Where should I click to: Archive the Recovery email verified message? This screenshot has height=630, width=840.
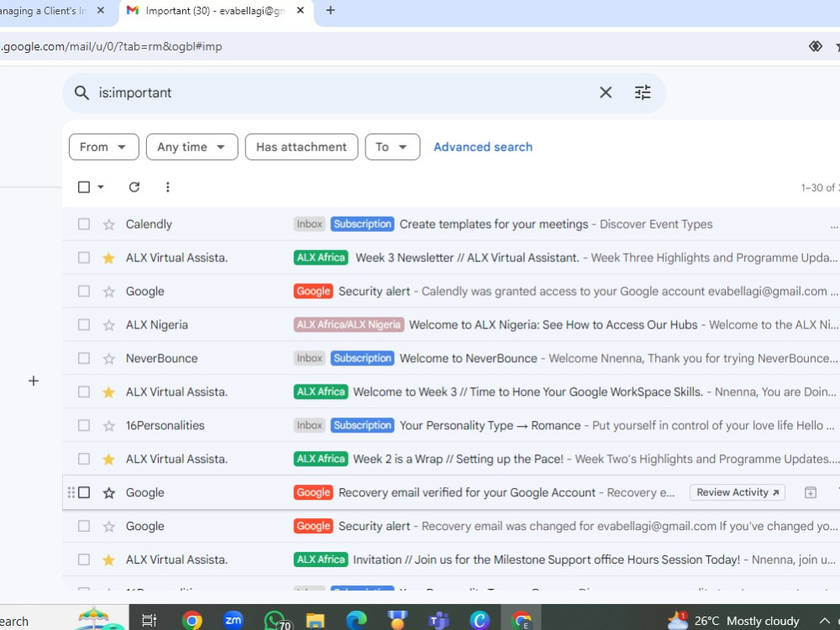[810, 492]
